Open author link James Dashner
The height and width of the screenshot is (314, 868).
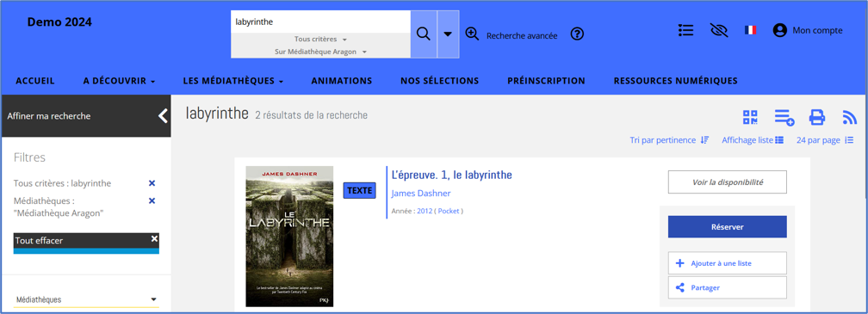[x=421, y=194]
